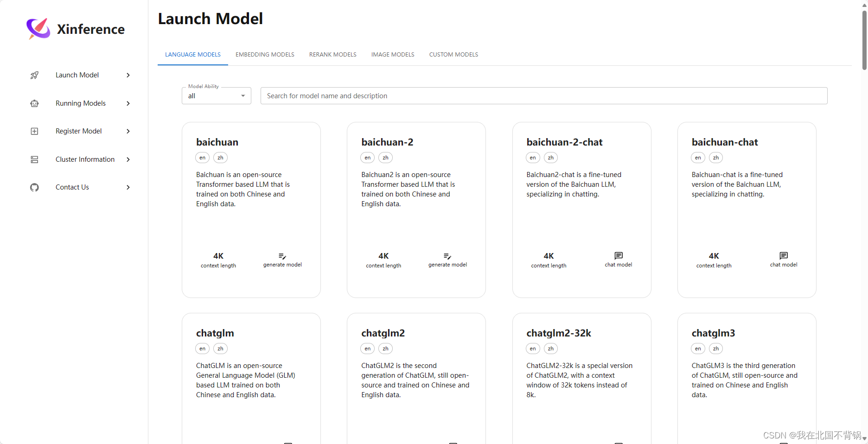The image size is (868, 444).
Task: Click 4K context length on baichuan-chat card
Action: tap(714, 260)
